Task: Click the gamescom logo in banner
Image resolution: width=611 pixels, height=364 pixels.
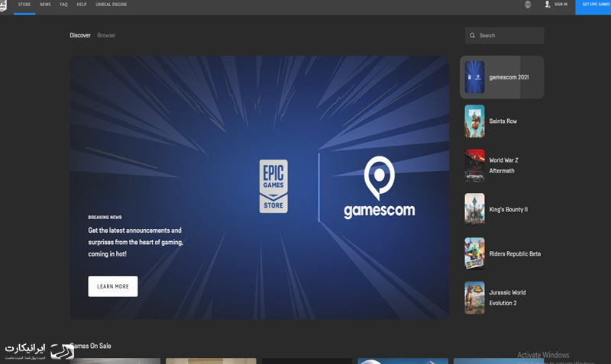Action: click(x=379, y=187)
